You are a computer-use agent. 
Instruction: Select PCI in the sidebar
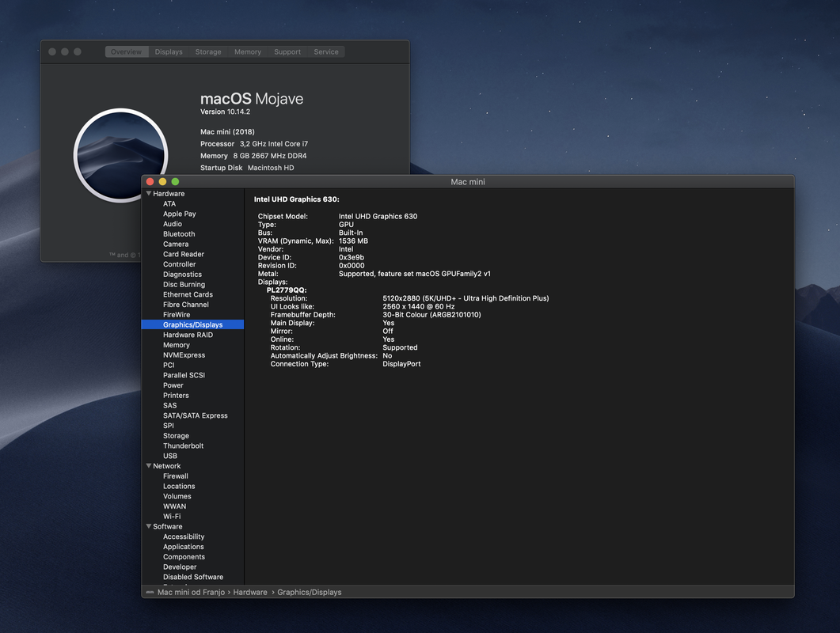[x=169, y=366]
